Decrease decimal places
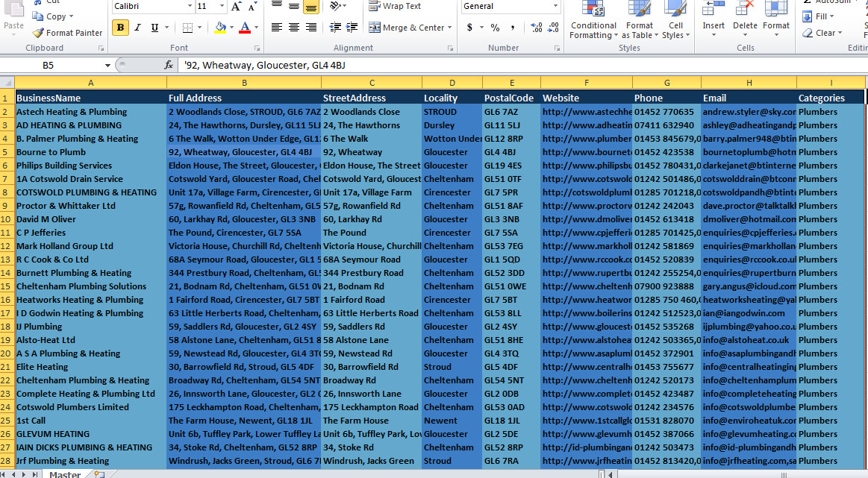The image size is (868, 478). click(552, 27)
